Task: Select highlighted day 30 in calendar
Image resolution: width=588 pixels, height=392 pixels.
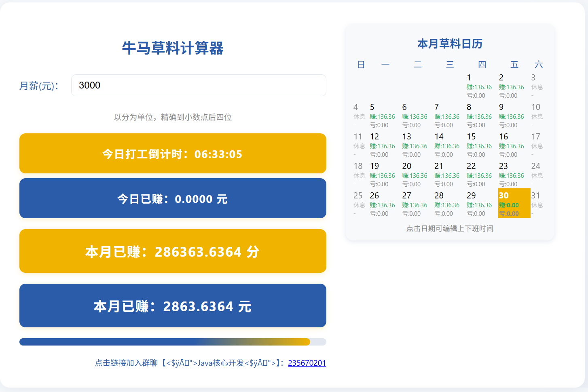Action: [x=514, y=203]
